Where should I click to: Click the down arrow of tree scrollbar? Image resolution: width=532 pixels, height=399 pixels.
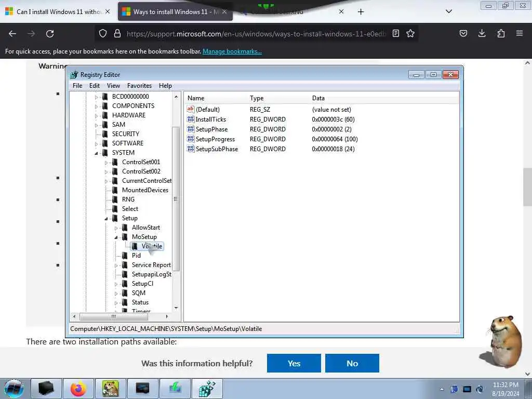pos(176,308)
